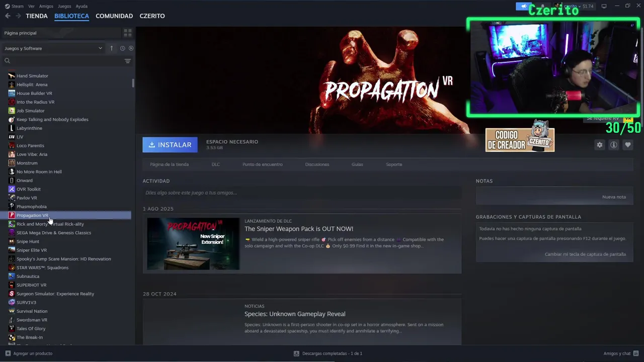The height and width of the screenshot is (362, 644).
Task: Click the plus icon for Agregar un producto
Action: 8,353
